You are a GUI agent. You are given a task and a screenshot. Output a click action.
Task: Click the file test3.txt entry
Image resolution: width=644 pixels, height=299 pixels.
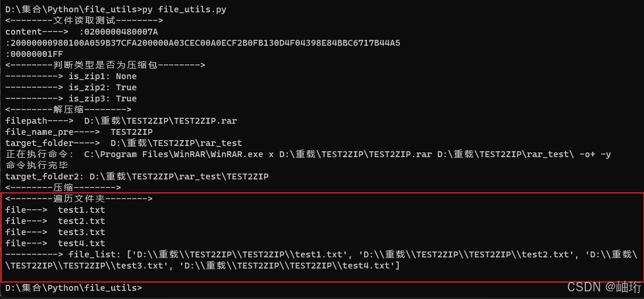[55, 232]
